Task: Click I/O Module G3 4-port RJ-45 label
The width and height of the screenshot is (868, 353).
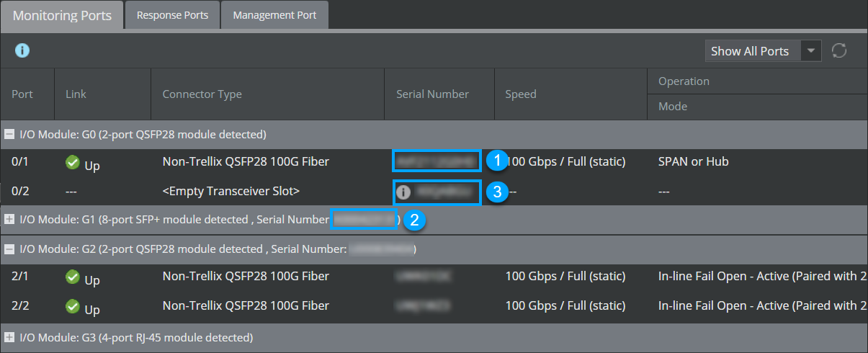Action: pyautogui.click(x=136, y=337)
